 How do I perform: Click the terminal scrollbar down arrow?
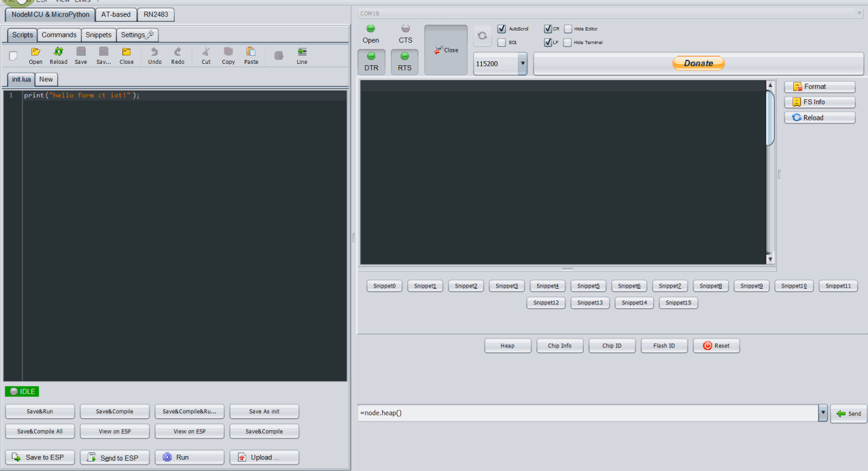(x=770, y=259)
